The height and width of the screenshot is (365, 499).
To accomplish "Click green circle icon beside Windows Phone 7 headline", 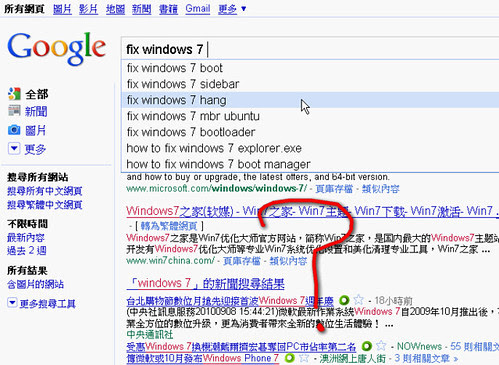I will [x=290, y=358].
